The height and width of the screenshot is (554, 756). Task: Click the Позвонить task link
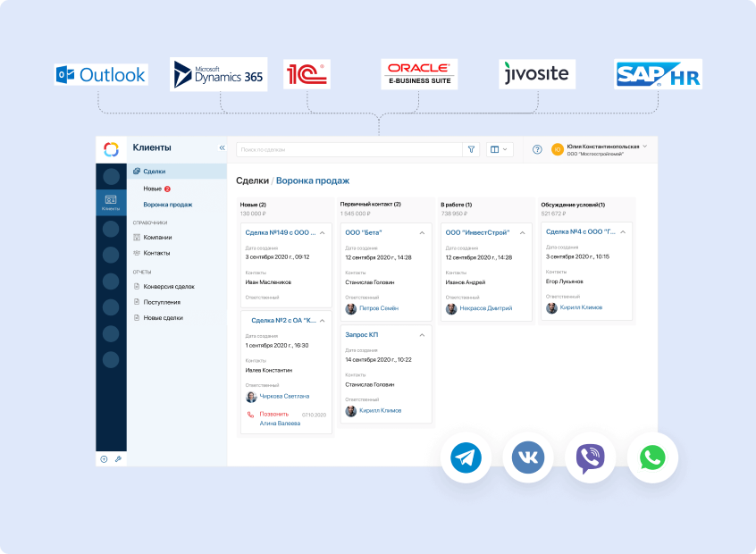[273, 414]
